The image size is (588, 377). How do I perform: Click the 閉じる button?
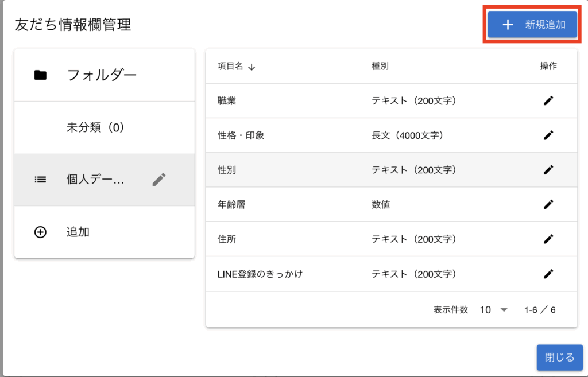[x=559, y=357]
